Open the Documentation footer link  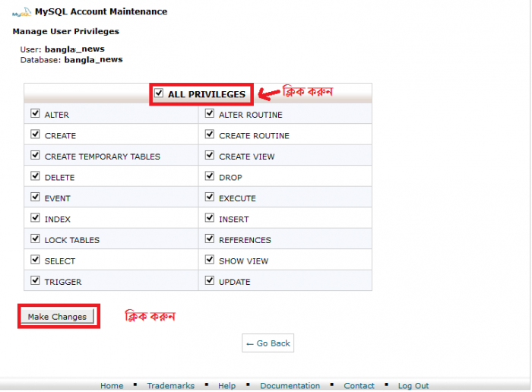click(290, 386)
